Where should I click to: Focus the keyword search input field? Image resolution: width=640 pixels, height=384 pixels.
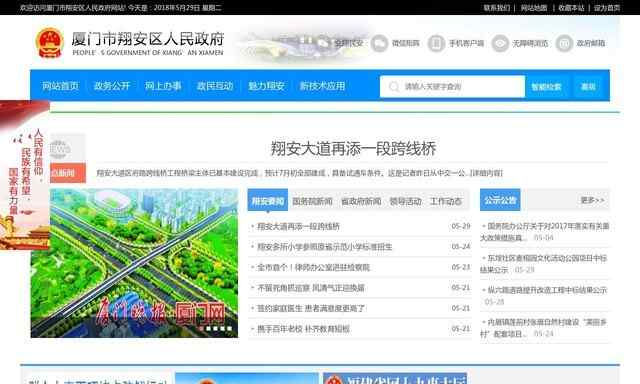pyautogui.click(x=452, y=87)
